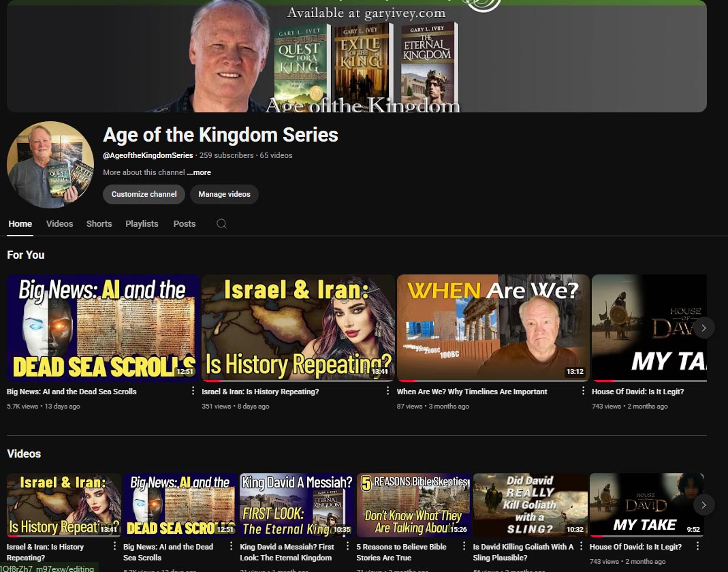
Task: Click the 'Videos' section heading above the carousel
Action: click(x=24, y=454)
